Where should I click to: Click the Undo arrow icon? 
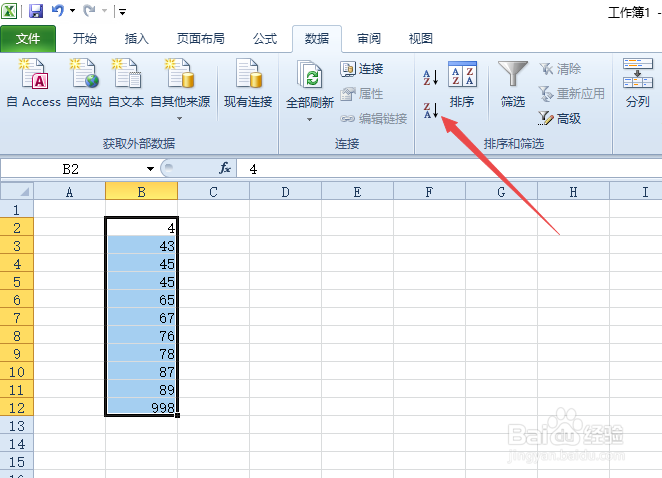tap(58, 10)
